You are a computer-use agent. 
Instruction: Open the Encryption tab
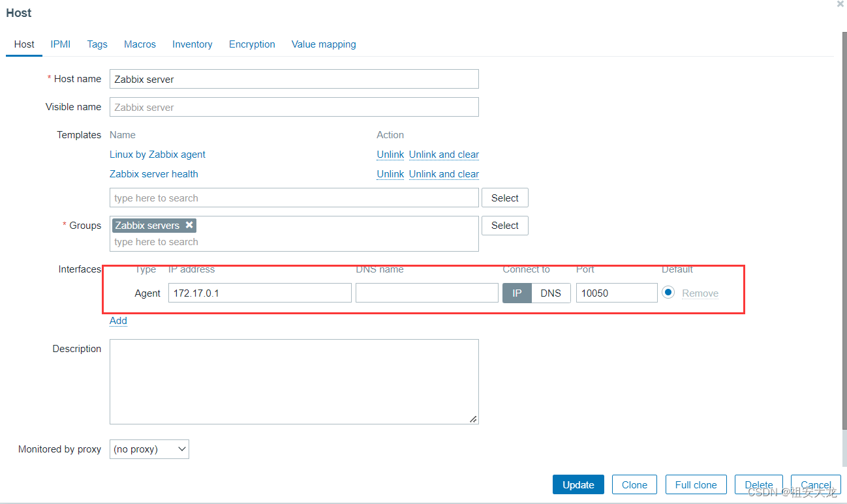[x=252, y=44]
